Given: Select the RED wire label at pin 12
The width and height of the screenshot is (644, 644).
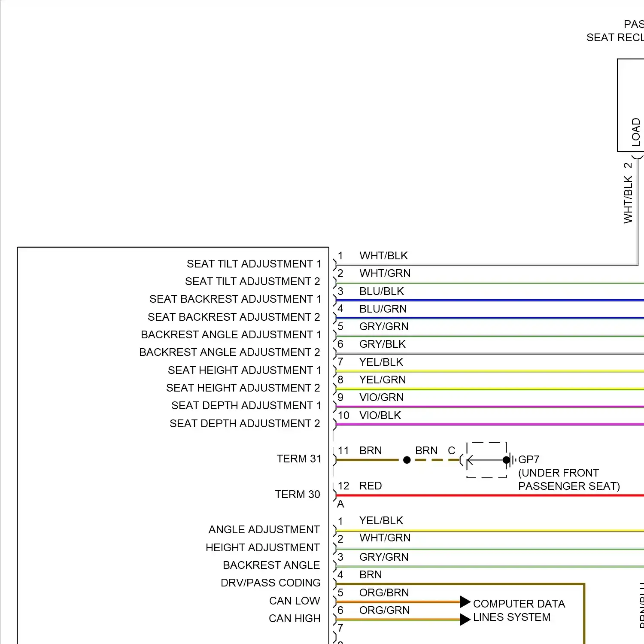Looking at the screenshot, I should click(371, 486).
